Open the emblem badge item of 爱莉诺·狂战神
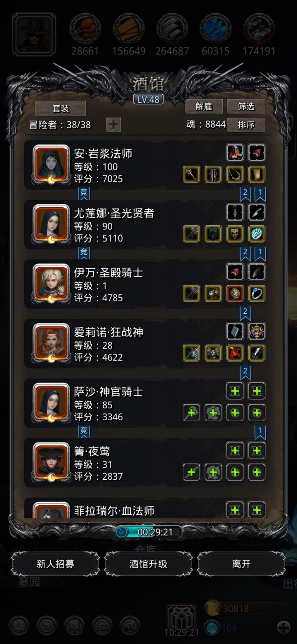 pos(257,331)
